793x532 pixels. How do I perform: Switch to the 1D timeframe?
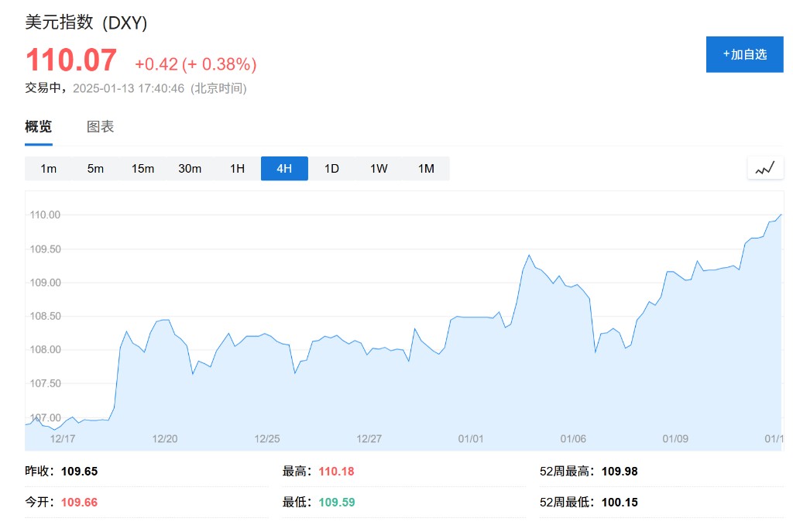pos(331,169)
